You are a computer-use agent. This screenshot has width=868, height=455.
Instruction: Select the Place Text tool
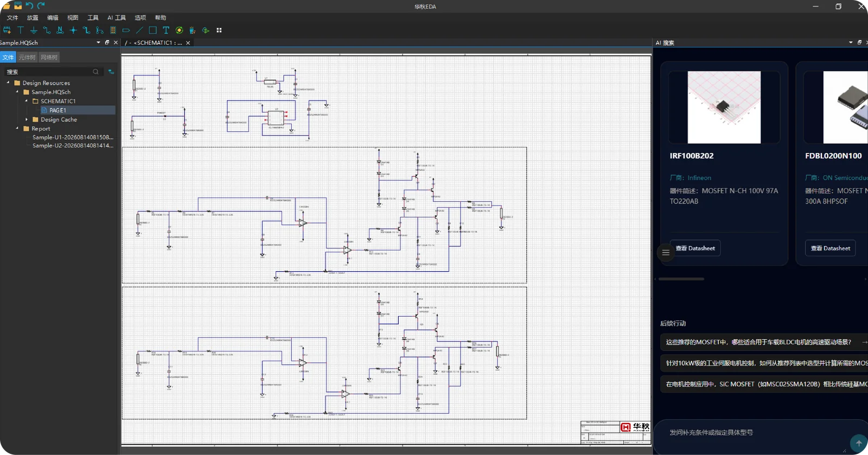click(x=166, y=30)
